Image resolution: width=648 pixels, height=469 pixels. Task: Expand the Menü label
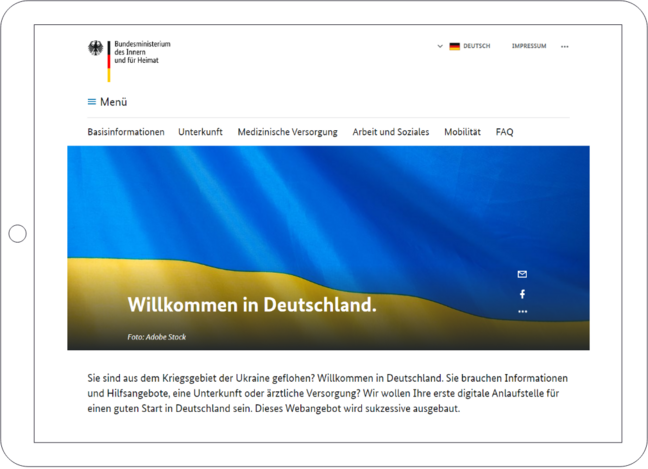coord(114,102)
